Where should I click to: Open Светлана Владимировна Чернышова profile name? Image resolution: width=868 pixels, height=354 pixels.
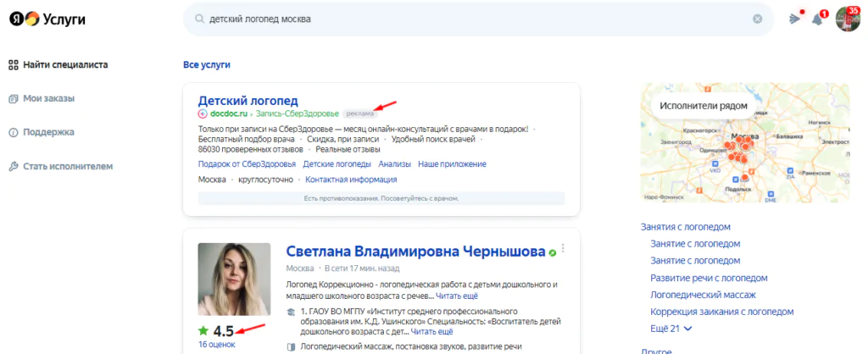click(415, 252)
